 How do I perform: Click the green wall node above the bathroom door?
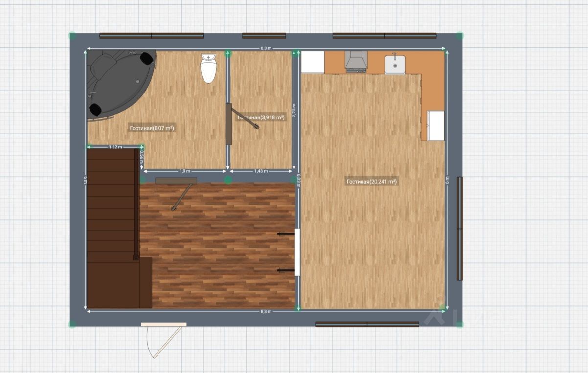pyautogui.click(x=227, y=53)
